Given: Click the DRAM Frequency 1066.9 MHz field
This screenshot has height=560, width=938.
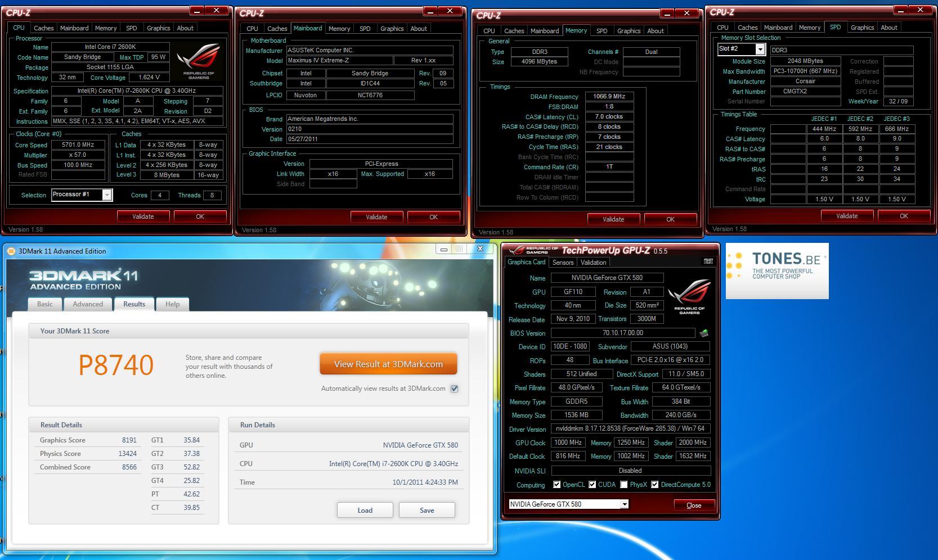Looking at the screenshot, I should 609,96.
